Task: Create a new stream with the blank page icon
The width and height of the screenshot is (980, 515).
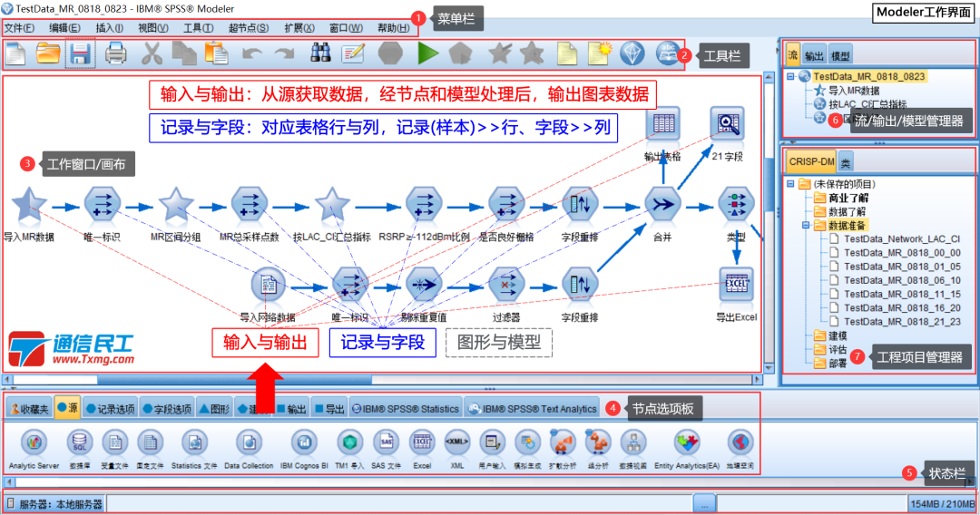Action: coord(15,53)
